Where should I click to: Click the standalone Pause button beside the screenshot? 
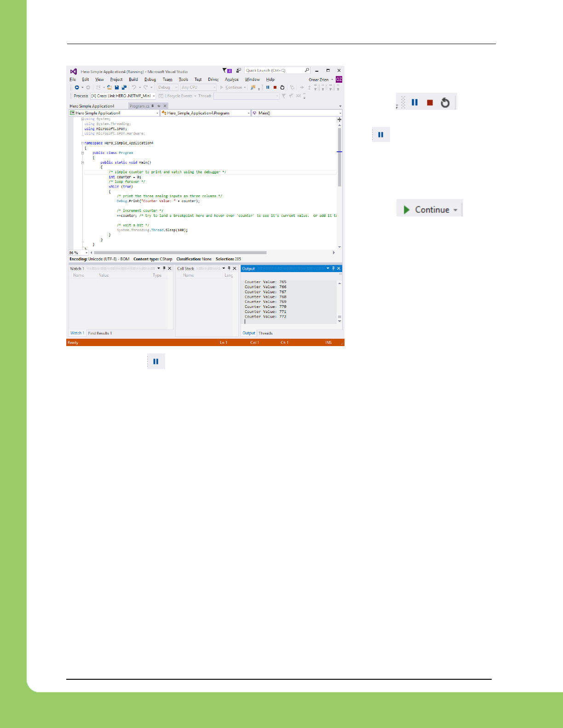point(381,135)
